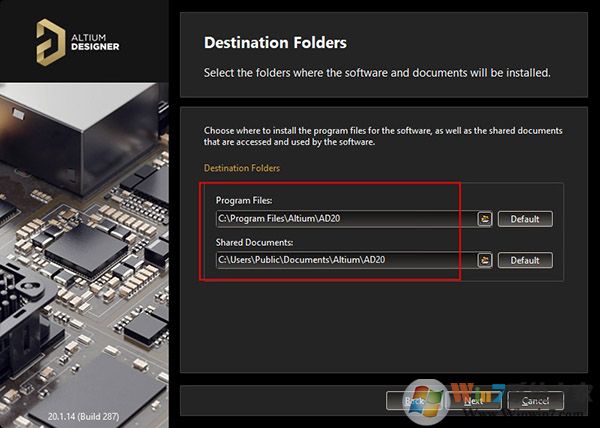
Task: Reset Shared Documents path with Default button
Action: [525, 260]
